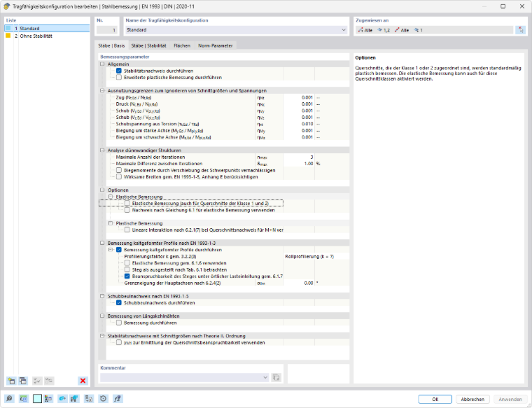Enable Erweiterte plastische Bemessung durchführen

(119, 77)
